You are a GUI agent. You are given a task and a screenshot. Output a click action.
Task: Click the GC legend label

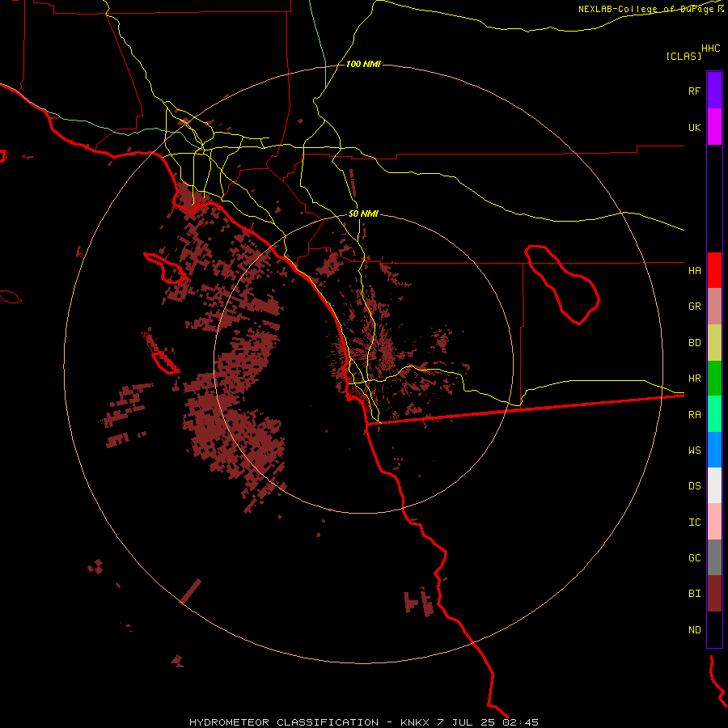(x=694, y=558)
